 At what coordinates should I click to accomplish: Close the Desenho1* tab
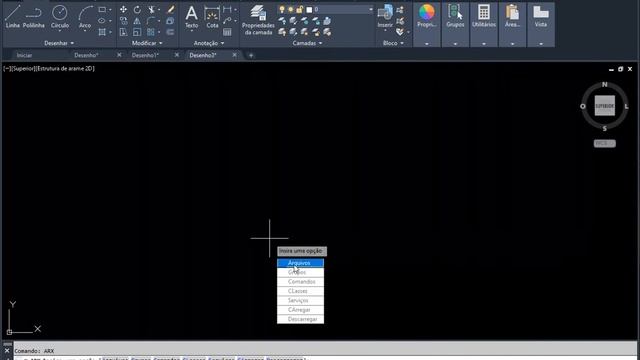[x=177, y=55]
